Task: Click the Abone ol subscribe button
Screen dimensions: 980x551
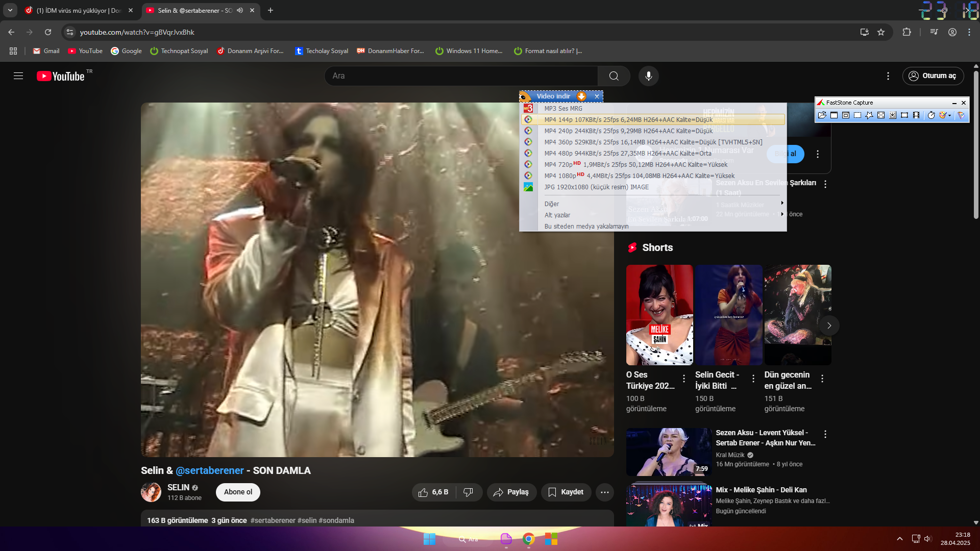Action: tap(238, 492)
